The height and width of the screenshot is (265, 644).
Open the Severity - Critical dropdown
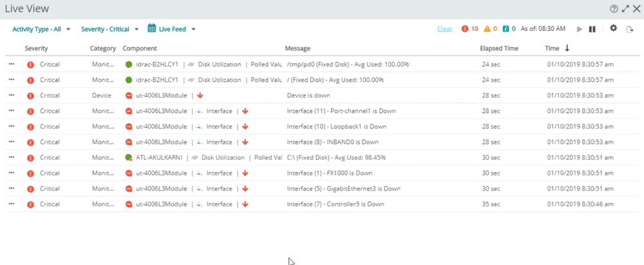(109, 29)
